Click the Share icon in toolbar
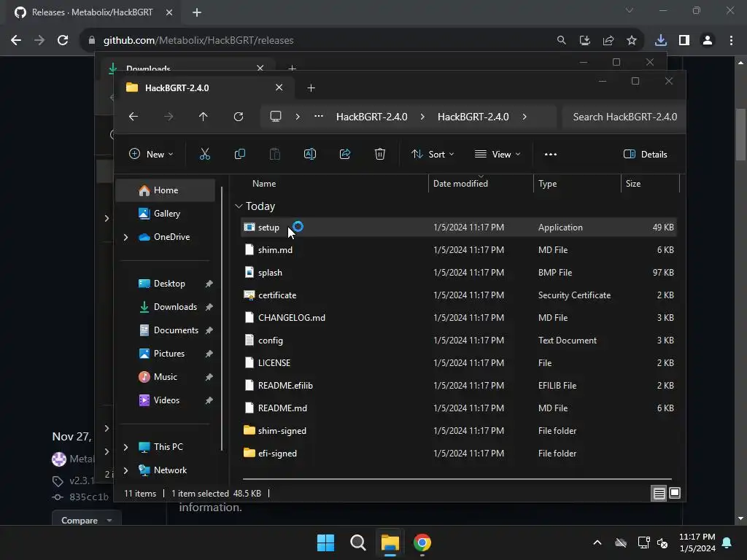 (345, 155)
